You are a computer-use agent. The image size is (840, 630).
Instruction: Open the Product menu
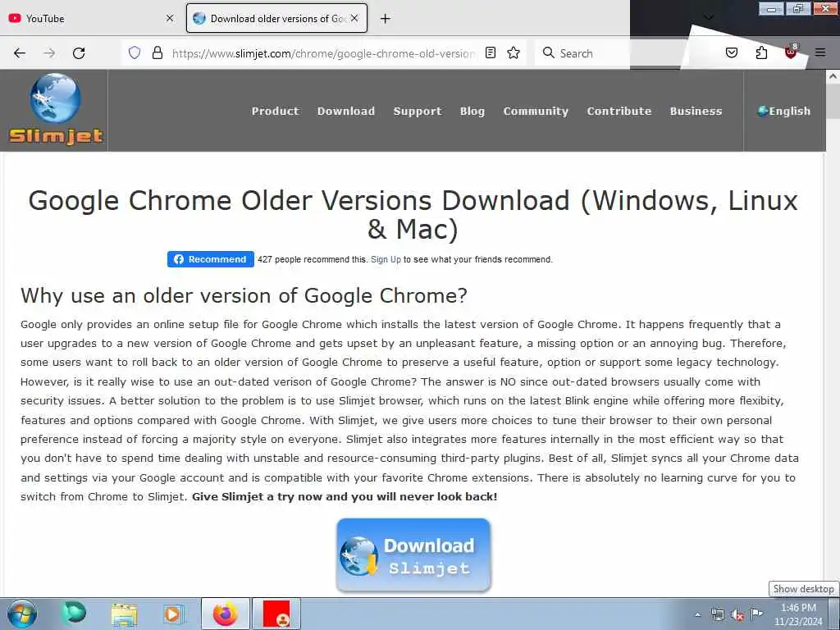(x=276, y=111)
